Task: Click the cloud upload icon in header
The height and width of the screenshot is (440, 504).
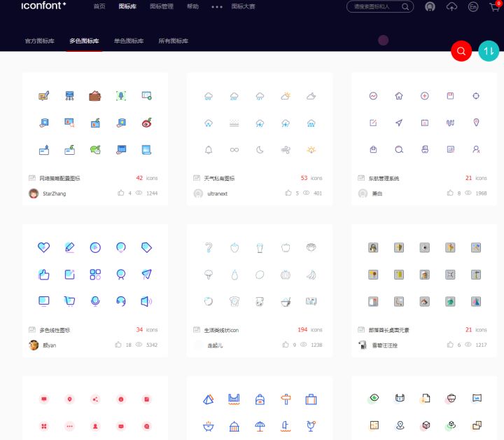Action: tap(451, 6)
